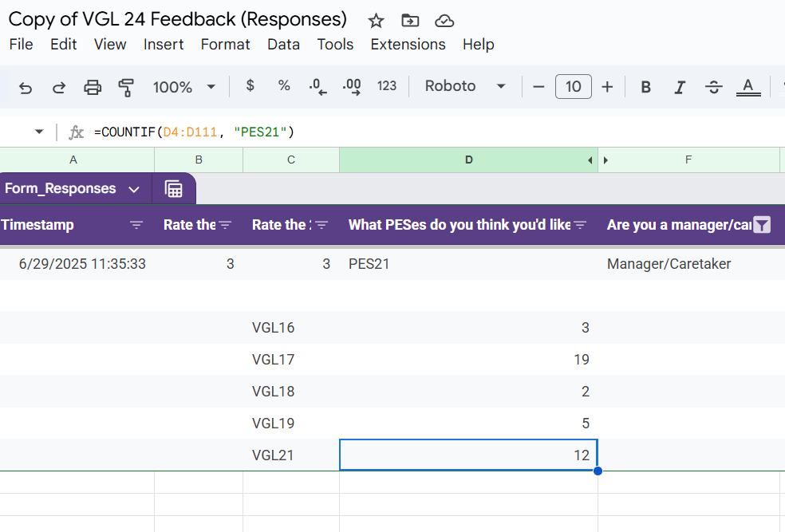Open the Timestamp column filter
This screenshot has height=532, width=785.
tap(136, 225)
